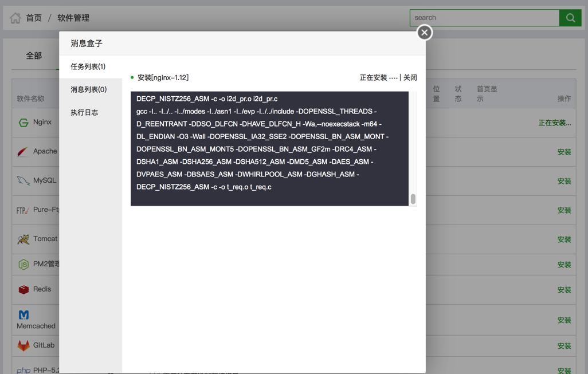Screen dimensions: 588x374
Task: Click the 操作 column header
Action: [x=564, y=99]
